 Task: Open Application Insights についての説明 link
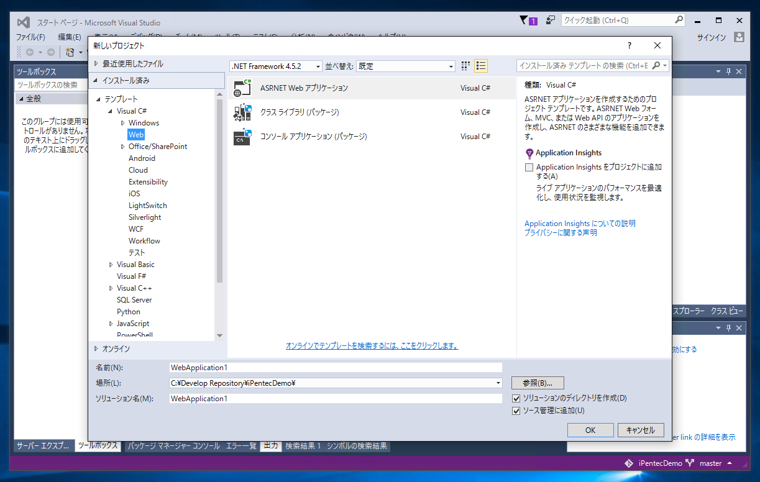click(x=580, y=224)
